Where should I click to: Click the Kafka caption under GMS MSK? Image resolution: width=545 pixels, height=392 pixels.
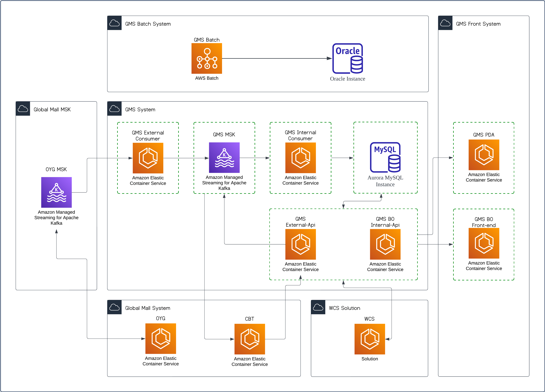coord(224,183)
